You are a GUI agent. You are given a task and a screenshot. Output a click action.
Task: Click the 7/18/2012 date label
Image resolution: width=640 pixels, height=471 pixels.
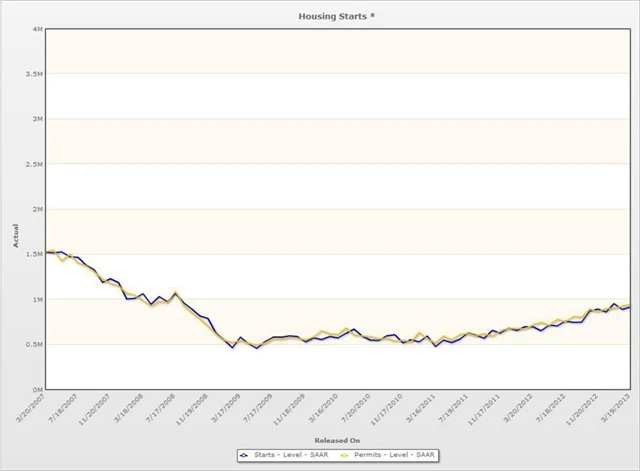[x=550, y=408]
